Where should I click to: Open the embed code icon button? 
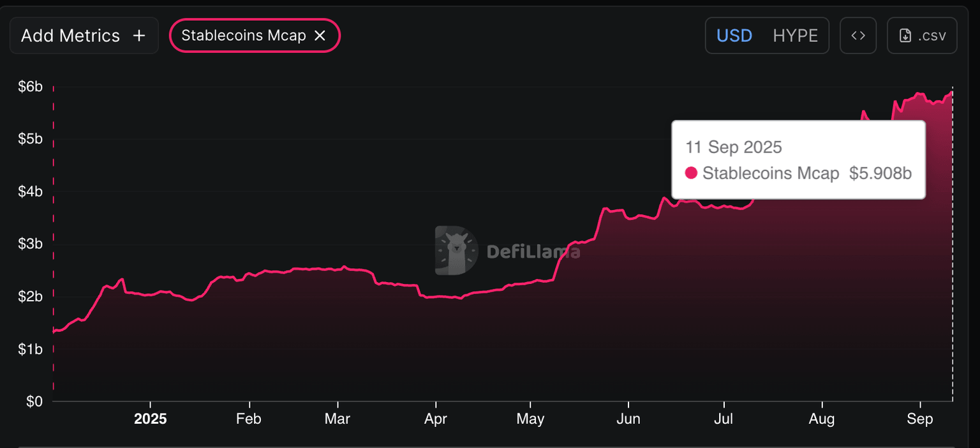pyautogui.click(x=858, y=36)
